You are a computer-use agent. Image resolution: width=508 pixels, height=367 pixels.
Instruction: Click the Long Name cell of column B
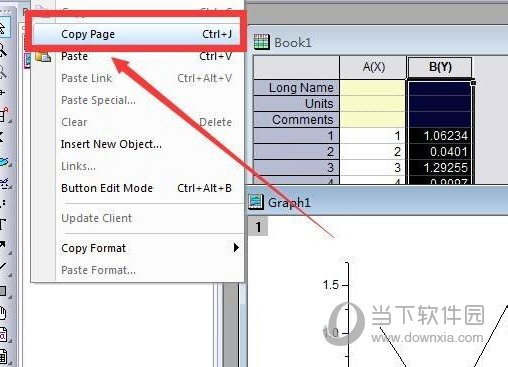click(440, 88)
